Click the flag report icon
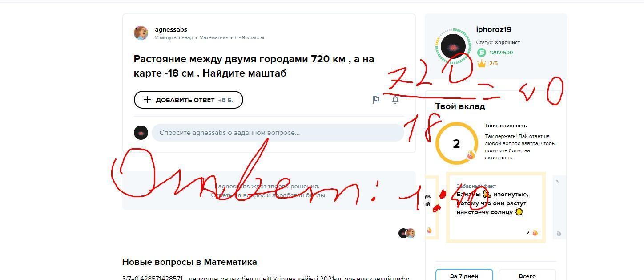This screenshot has width=644, height=280. tap(376, 100)
